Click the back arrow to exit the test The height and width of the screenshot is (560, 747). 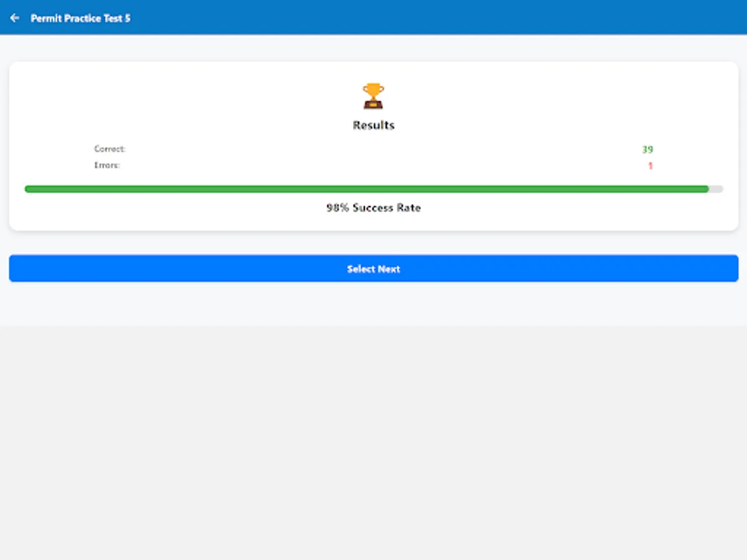[x=14, y=17]
